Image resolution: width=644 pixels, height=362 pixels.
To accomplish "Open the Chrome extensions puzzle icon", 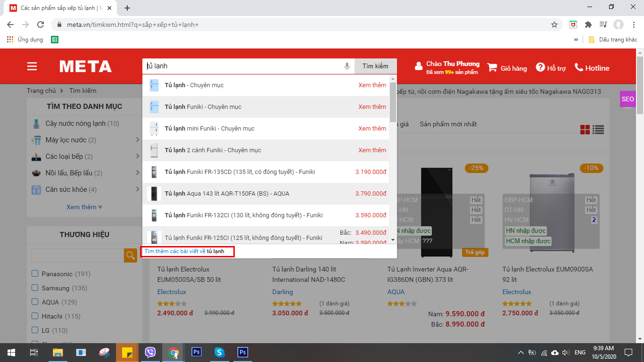I will [x=588, y=25].
